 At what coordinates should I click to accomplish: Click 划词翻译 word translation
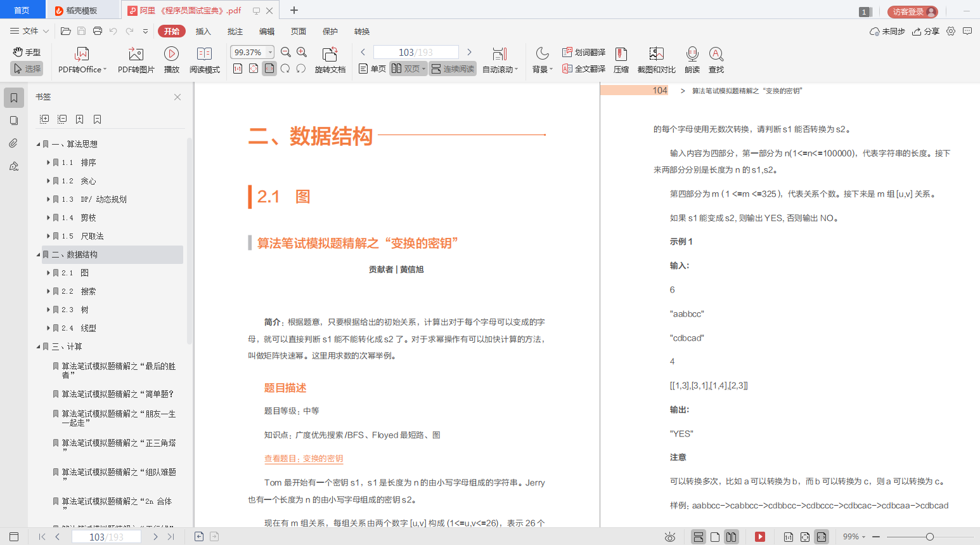point(583,52)
